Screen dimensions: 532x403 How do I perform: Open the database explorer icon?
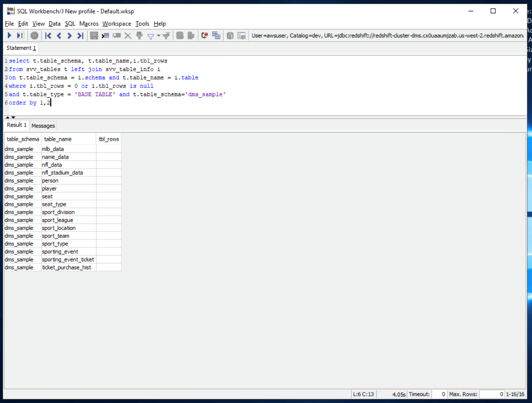pyautogui.click(x=230, y=35)
